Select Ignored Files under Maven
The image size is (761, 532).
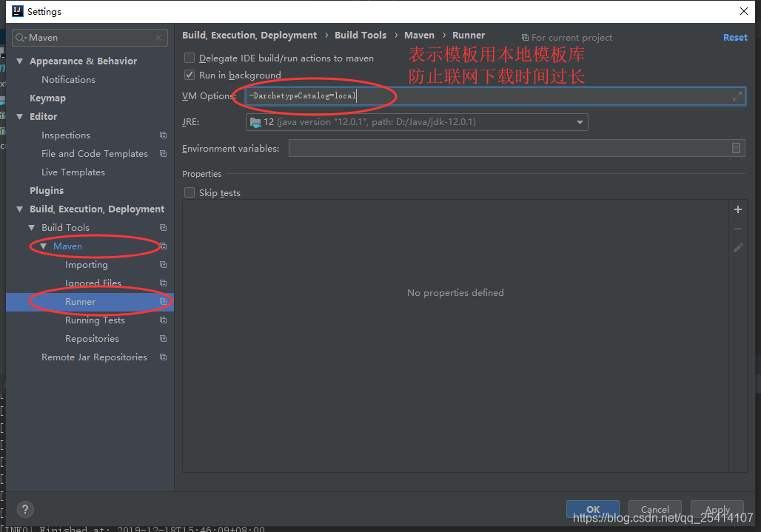click(93, 283)
